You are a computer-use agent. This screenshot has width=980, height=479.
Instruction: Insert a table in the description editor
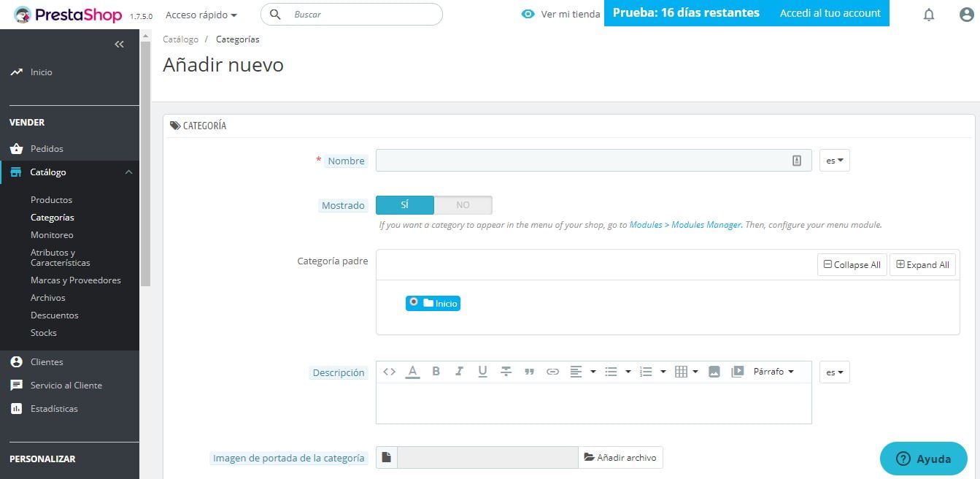(x=682, y=371)
